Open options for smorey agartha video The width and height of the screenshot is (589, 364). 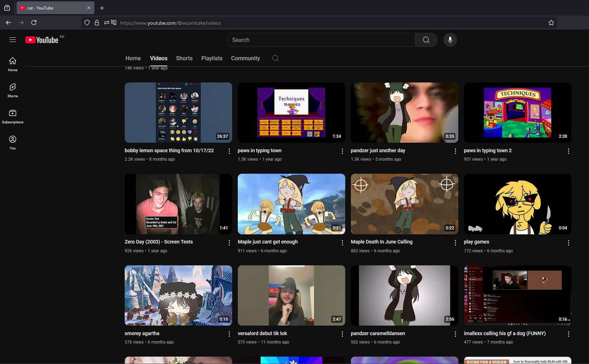(229, 334)
